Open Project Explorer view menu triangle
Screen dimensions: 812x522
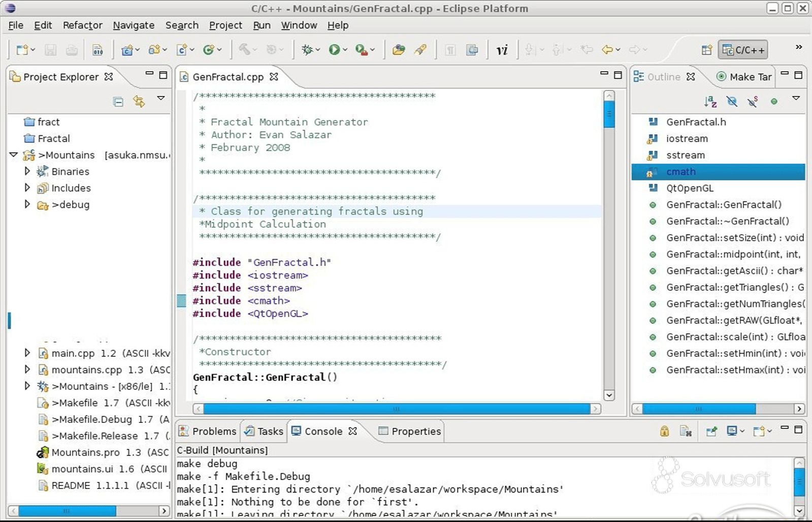click(161, 98)
